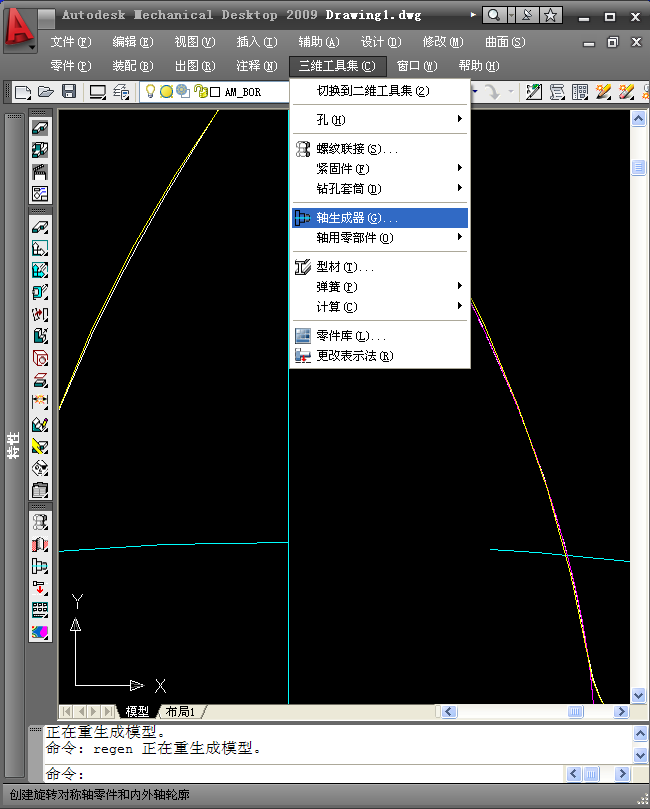
Task: Click the Power Dimensioning icon
Action: (x=40, y=402)
